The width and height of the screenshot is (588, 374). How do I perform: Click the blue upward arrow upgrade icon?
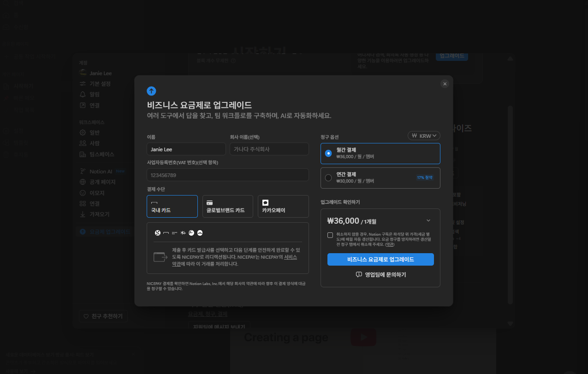point(151,91)
